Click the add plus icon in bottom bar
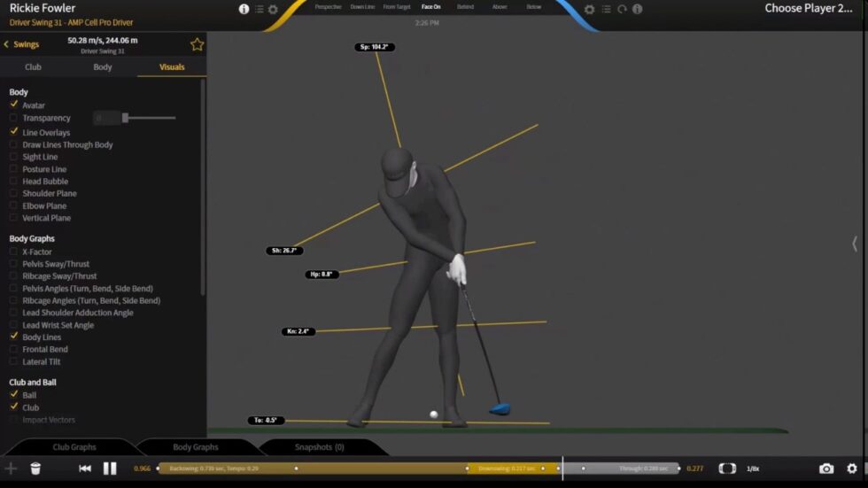868x488 pixels. 11,469
